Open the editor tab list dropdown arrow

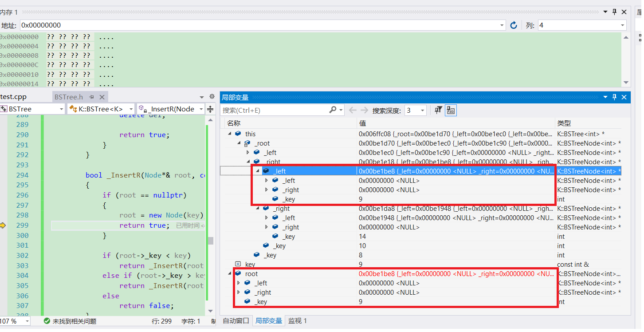point(202,97)
